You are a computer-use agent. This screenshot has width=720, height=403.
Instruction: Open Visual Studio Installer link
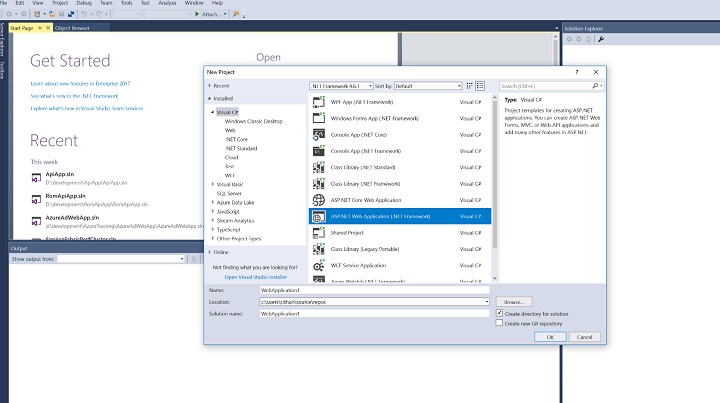[x=256, y=277]
